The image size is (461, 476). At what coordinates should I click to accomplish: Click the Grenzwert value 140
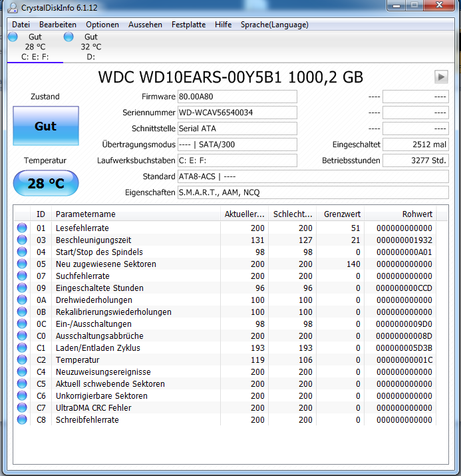(x=353, y=264)
